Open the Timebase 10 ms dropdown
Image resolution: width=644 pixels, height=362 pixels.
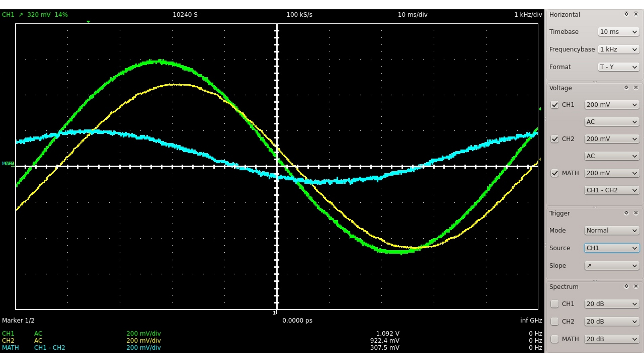(x=618, y=32)
